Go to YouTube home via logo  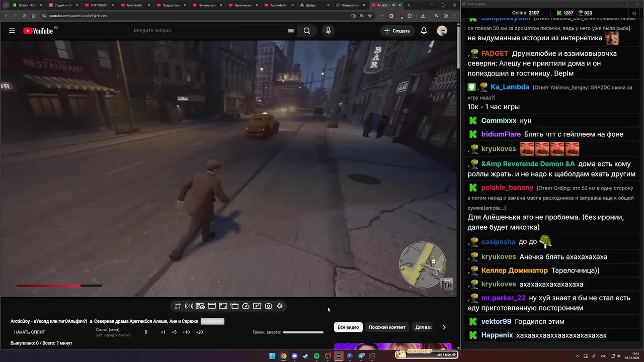[38, 31]
